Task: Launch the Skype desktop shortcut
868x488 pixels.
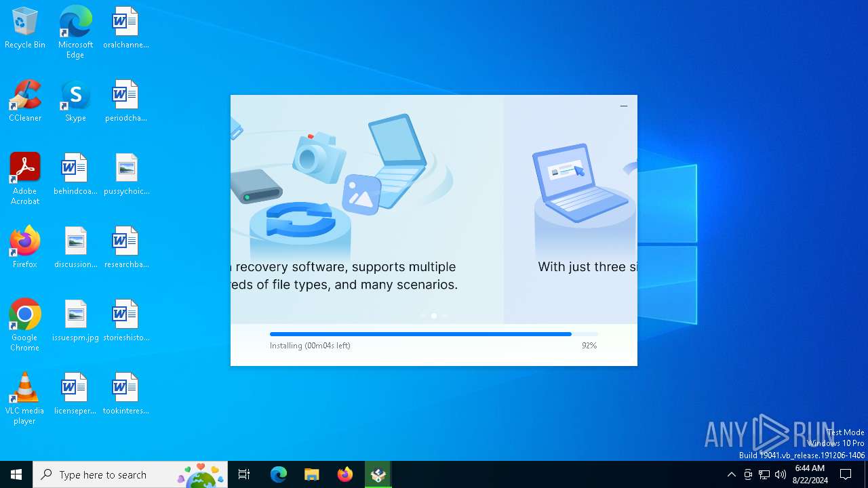Action: (75, 102)
